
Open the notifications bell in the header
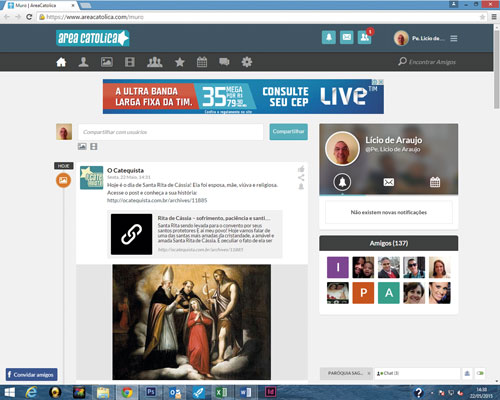[329, 37]
